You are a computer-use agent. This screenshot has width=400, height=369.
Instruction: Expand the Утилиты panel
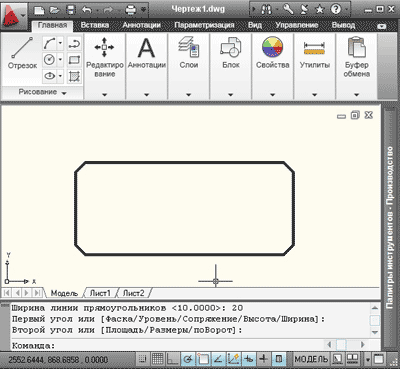315,95
